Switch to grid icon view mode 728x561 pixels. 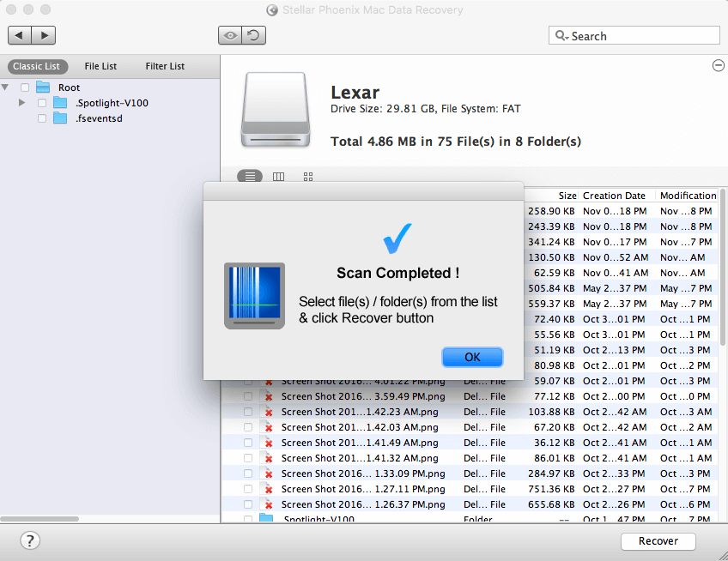point(308,177)
